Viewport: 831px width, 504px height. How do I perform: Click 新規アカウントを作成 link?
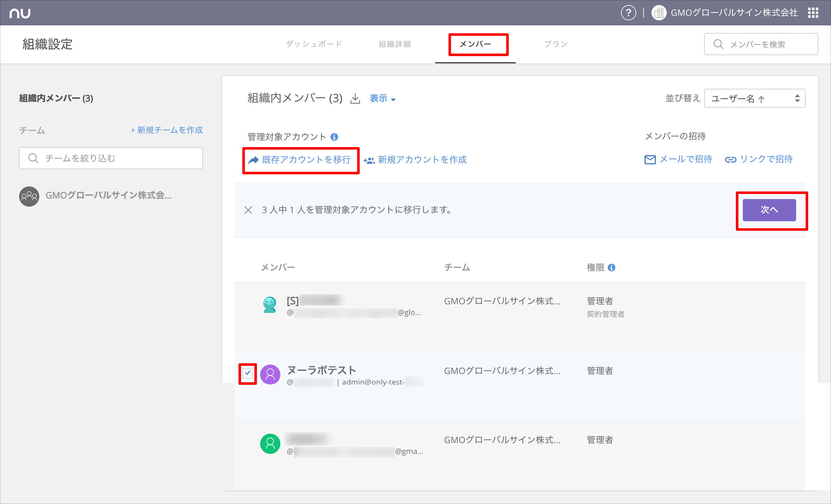click(415, 160)
